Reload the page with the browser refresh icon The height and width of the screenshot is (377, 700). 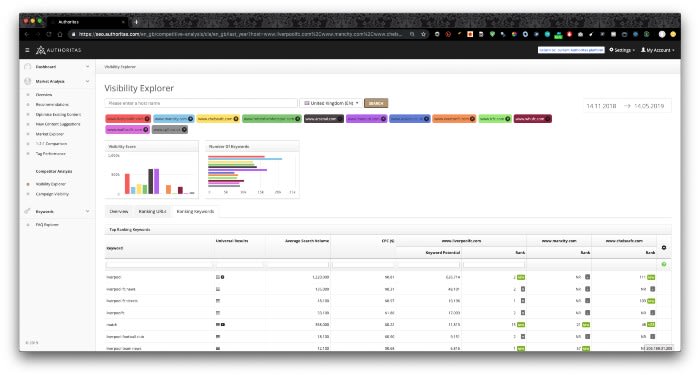pos(49,34)
